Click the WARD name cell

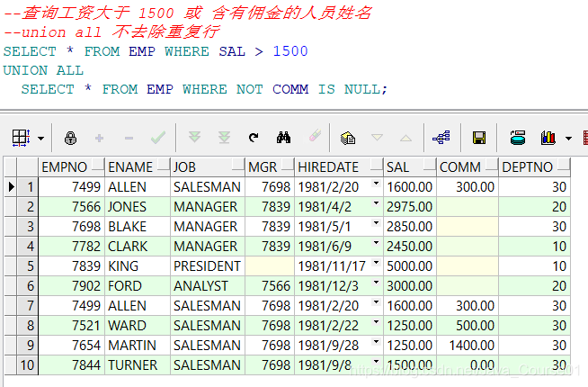pyautogui.click(x=138, y=326)
